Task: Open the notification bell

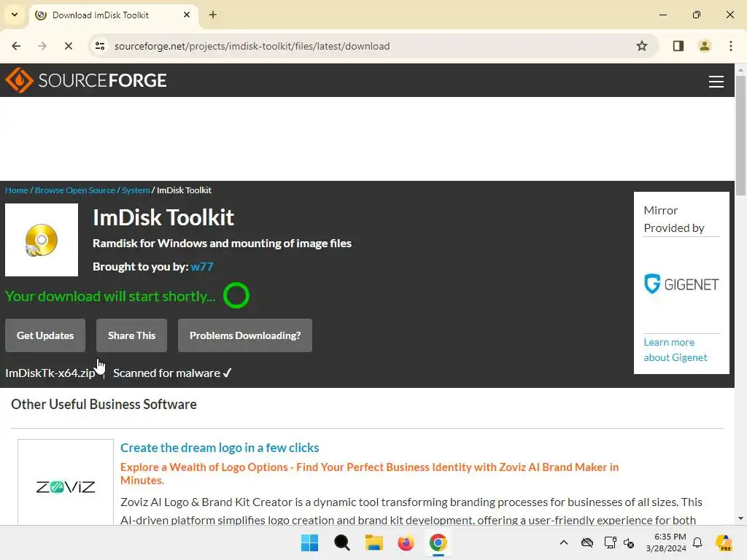Action: pyautogui.click(x=697, y=542)
